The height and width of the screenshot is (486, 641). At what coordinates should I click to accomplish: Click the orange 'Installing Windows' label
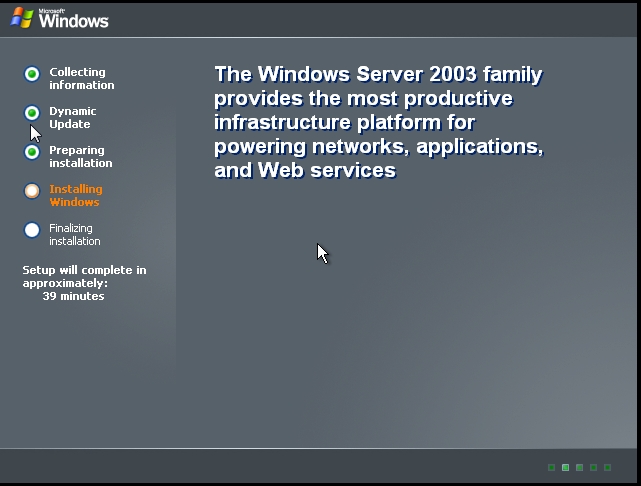76,195
